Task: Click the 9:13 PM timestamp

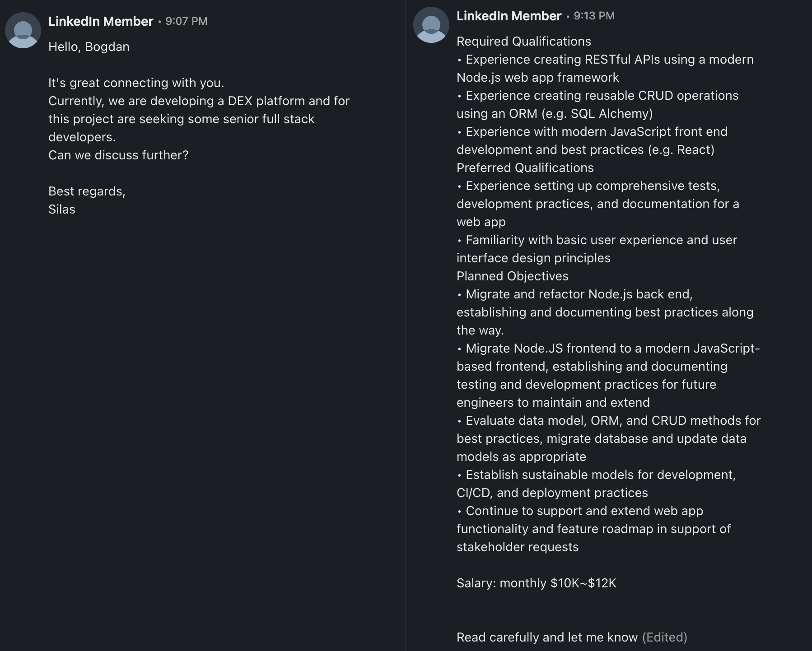Action: pos(594,16)
